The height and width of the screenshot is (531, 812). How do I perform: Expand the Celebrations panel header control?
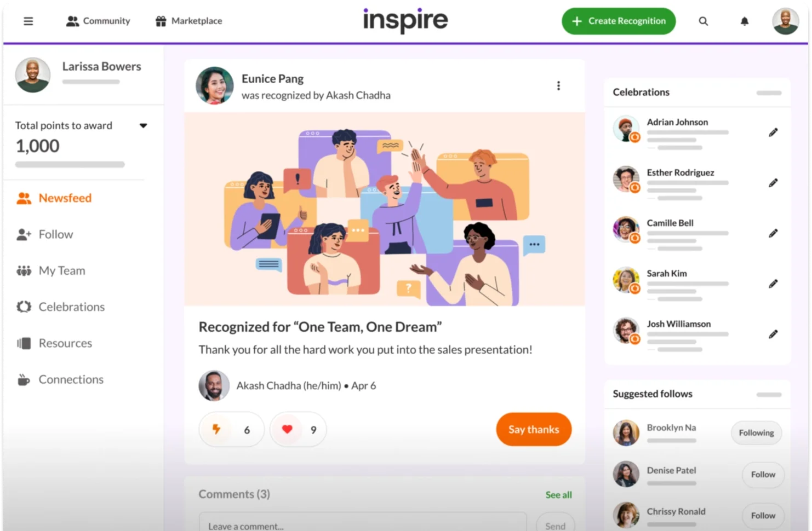tap(769, 93)
